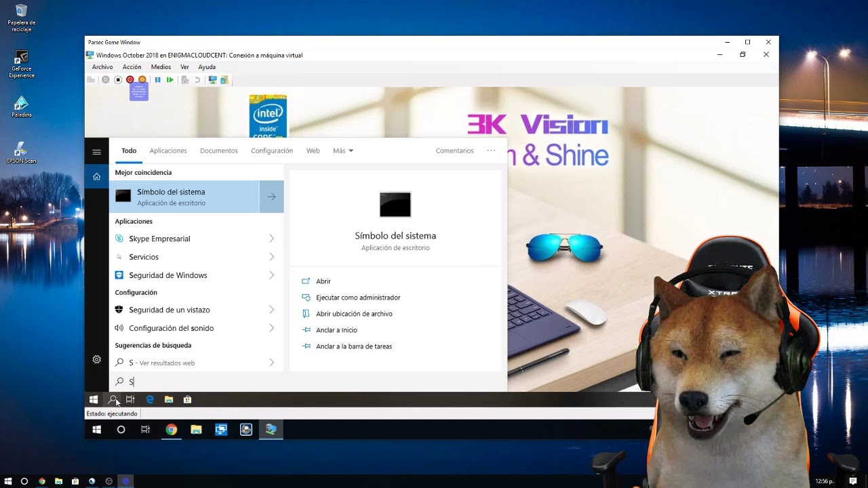868x488 pixels.
Task: Click Task View in the VM taskbar
Action: (130, 400)
